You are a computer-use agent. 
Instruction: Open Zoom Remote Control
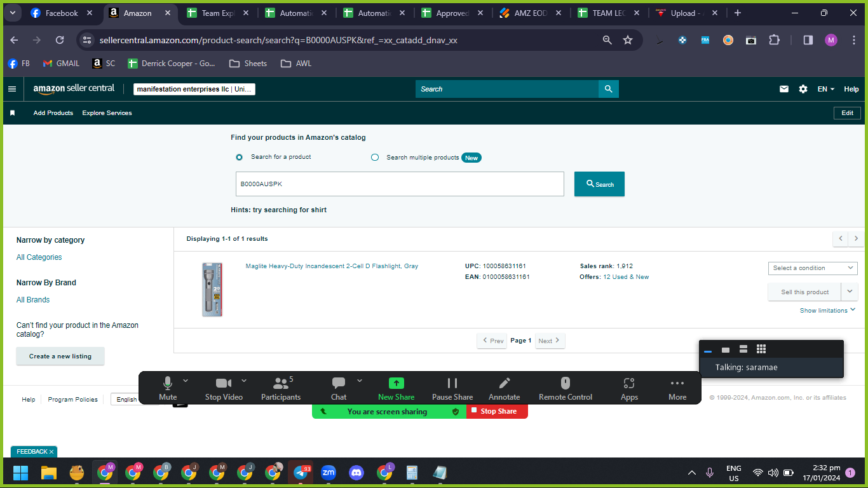tap(566, 388)
